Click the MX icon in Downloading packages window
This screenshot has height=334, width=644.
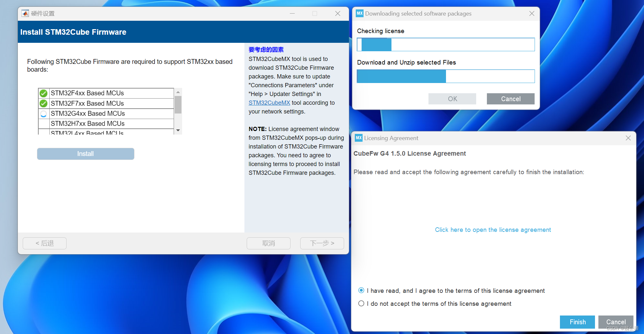(x=360, y=13)
